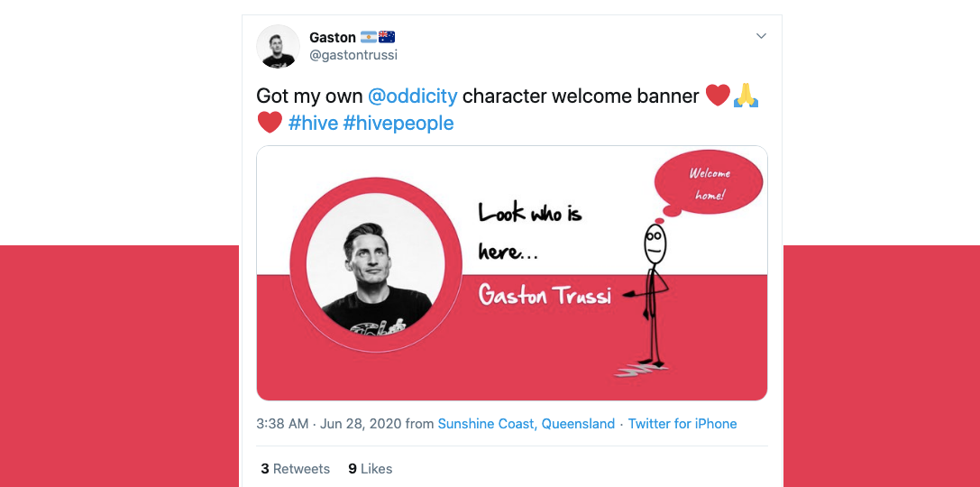Click the red heart emoji before #hive
The width and height of the screenshot is (980, 487).
pyautogui.click(x=270, y=122)
